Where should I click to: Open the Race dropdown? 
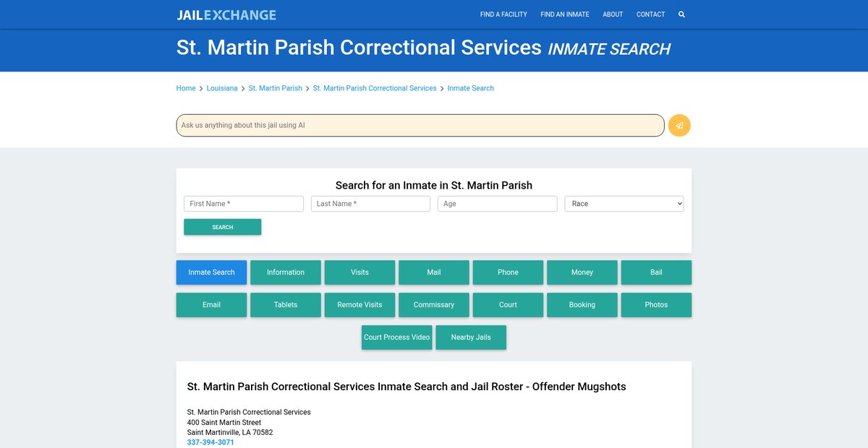coord(624,204)
